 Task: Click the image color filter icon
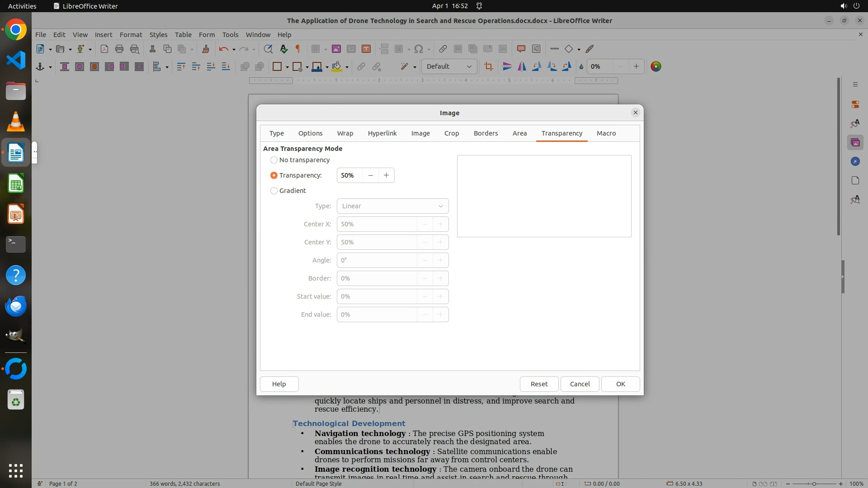coord(656,67)
